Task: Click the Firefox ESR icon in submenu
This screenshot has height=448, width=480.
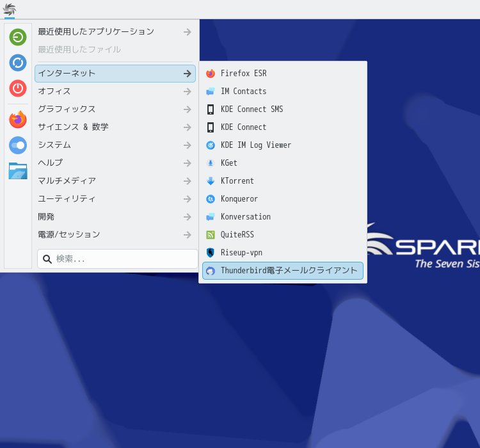Action: point(211,74)
